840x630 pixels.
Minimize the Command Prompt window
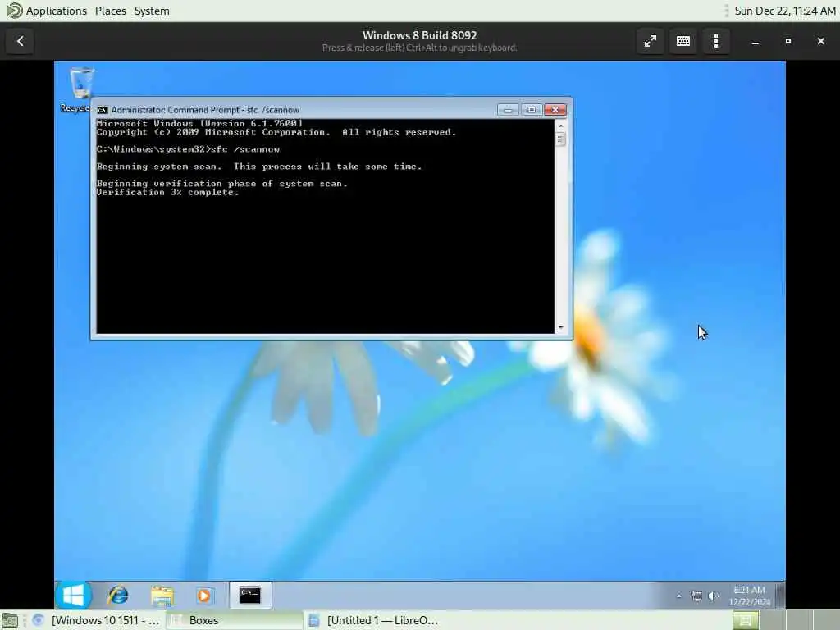(508, 110)
